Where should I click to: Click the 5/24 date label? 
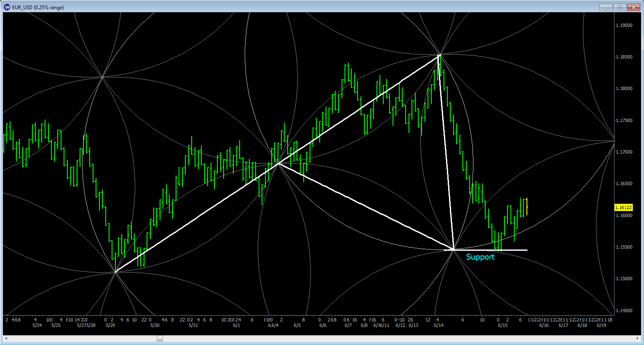click(37, 325)
